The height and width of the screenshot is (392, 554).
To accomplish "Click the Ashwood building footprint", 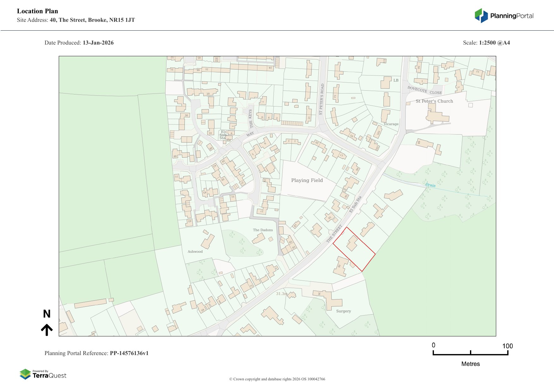I will (x=208, y=241).
